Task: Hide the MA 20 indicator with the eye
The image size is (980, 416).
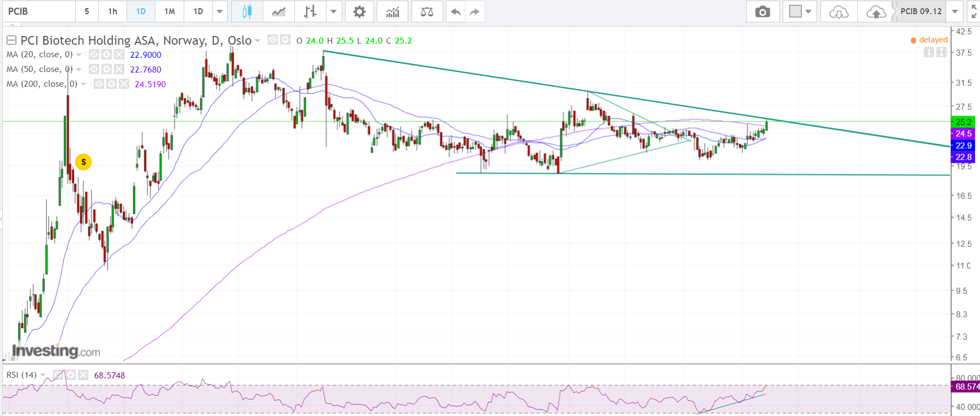Action: [x=94, y=55]
